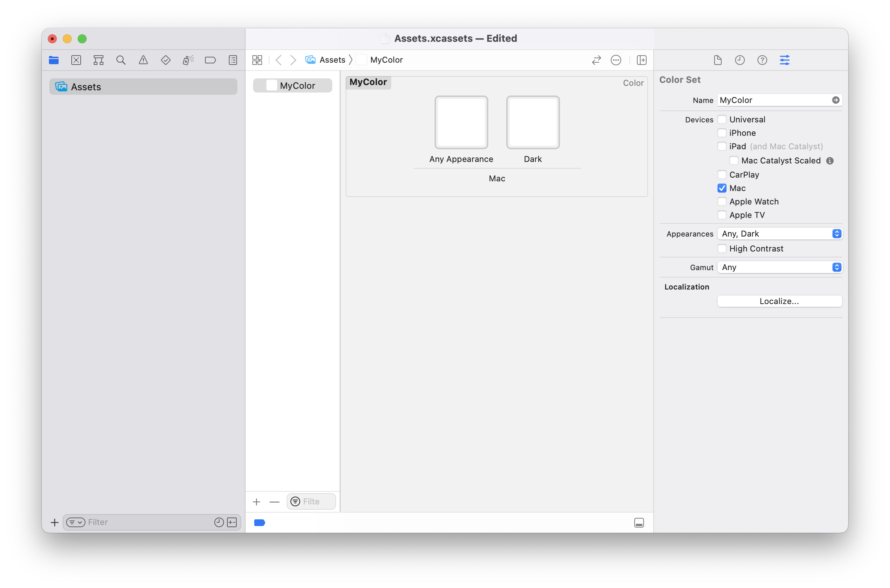The width and height of the screenshot is (890, 588).
Task: Select the Dark appearance color well
Action: click(x=533, y=122)
